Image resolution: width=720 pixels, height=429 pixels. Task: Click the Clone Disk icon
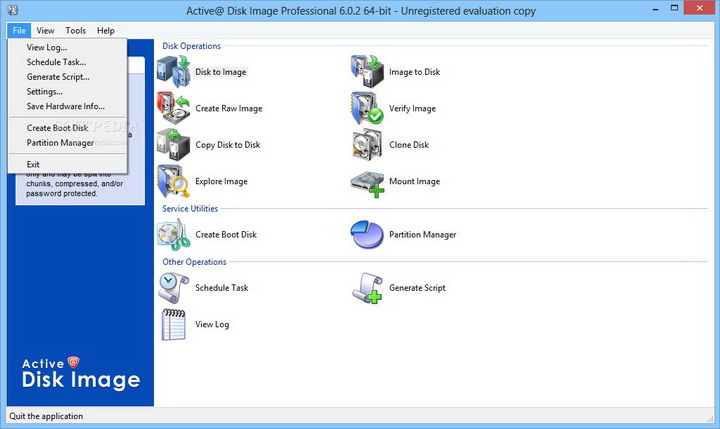pyautogui.click(x=367, y=145)
